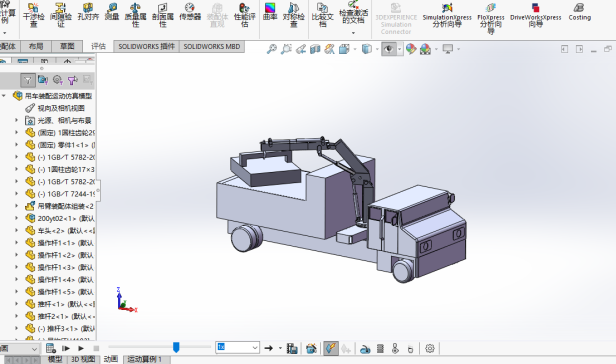Toggle the filter driving components gear icon
The height and width of the screenshot is (364, 616).
click(x=58, y=80)
